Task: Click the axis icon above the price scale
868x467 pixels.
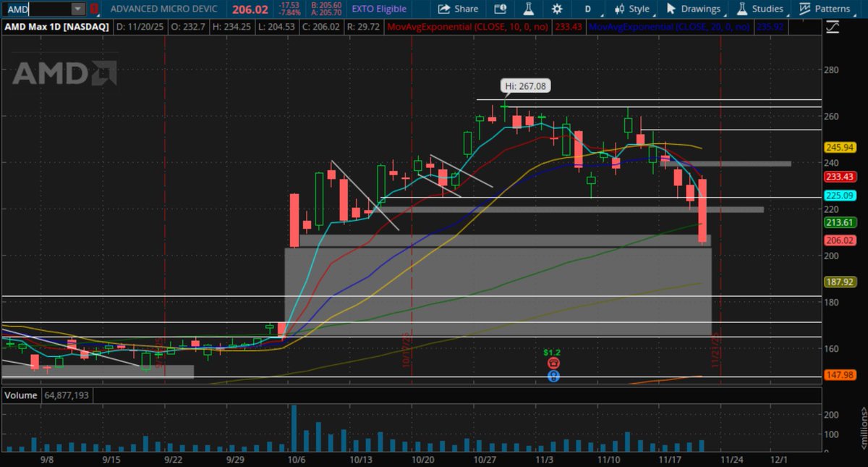Action: coord(833,26)
